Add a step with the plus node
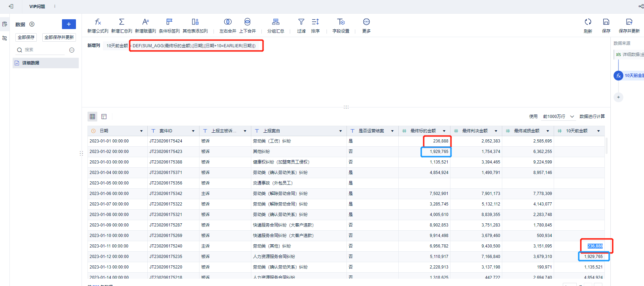Viewport: 644px width, 286px height. point(618,97)
